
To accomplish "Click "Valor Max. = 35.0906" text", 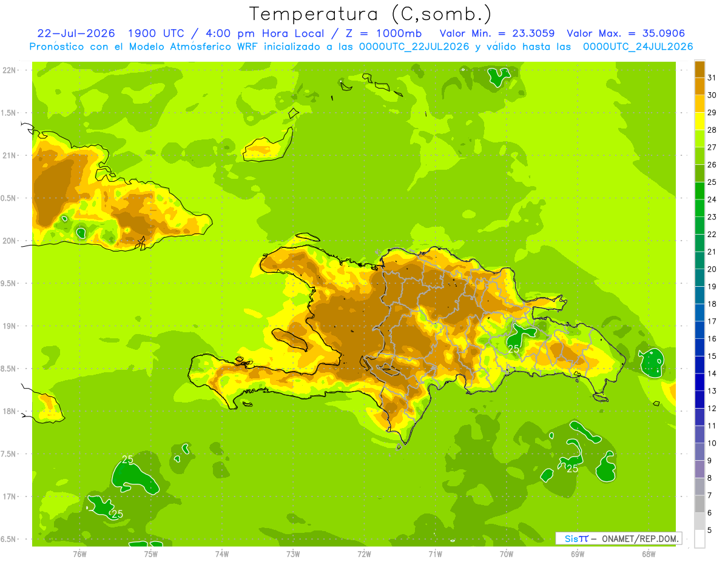I will [x=625, y=33].
